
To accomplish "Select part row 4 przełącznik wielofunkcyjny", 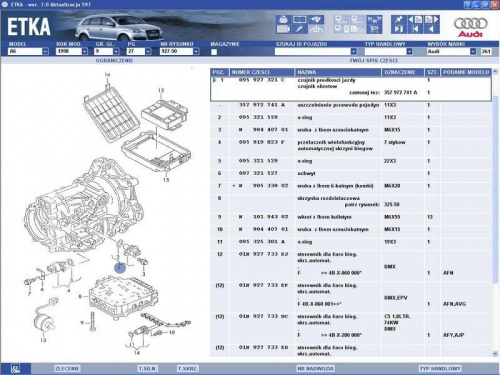I will pos(351,145).
